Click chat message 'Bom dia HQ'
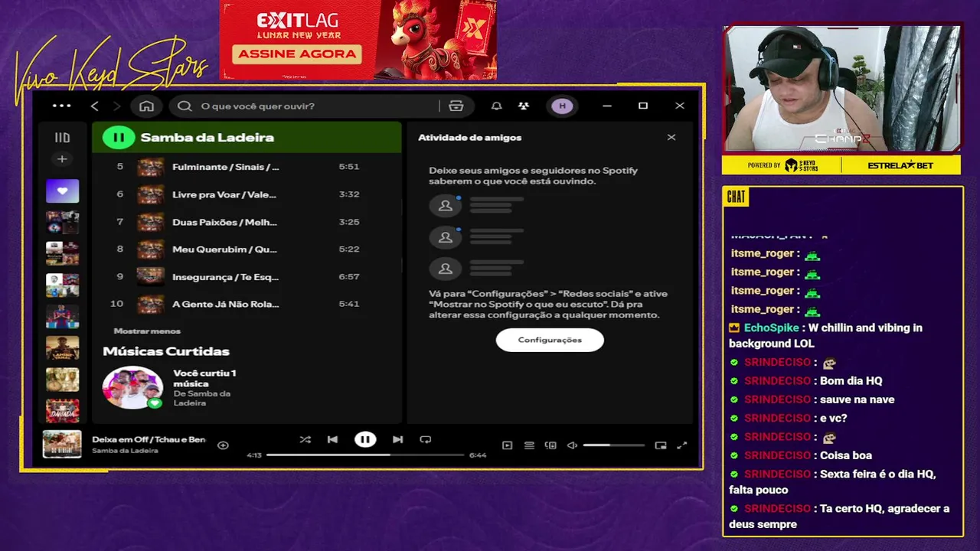This screenshot has width=980, height=551. (x=851, y=380)
